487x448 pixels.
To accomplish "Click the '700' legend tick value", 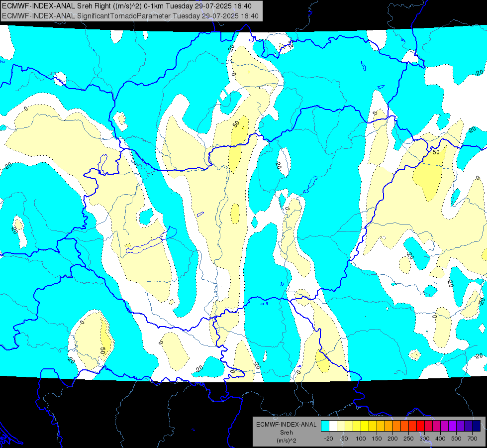I will pos(472,439).
